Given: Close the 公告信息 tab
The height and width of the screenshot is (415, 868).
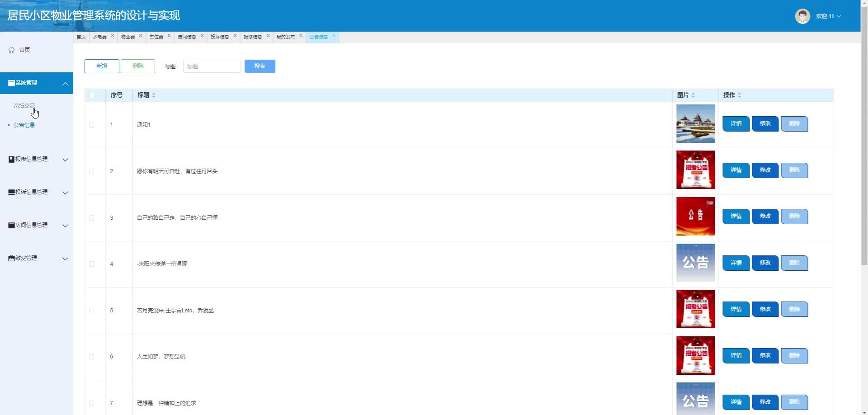Looking at the screenshot, I should [334, 36].
